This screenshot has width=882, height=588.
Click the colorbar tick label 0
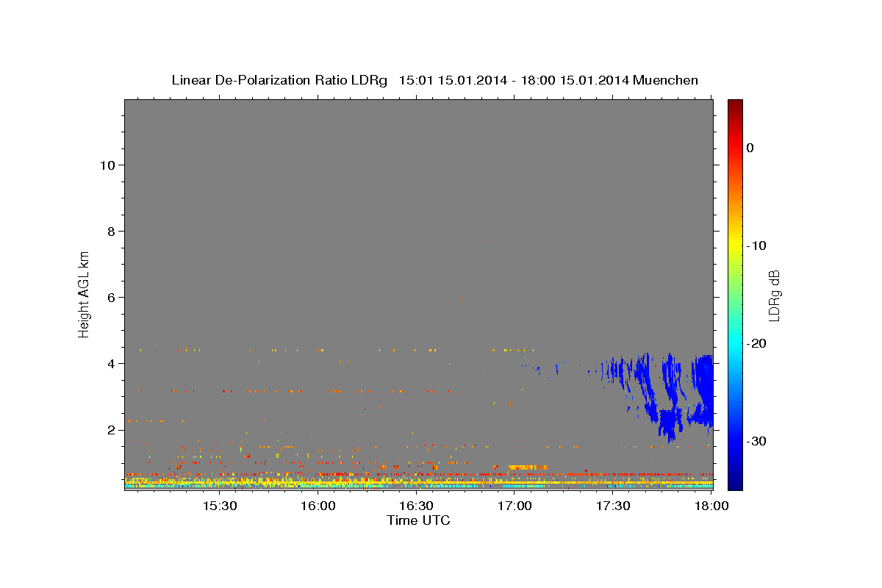pyautogui.click(x=750, y=148)
